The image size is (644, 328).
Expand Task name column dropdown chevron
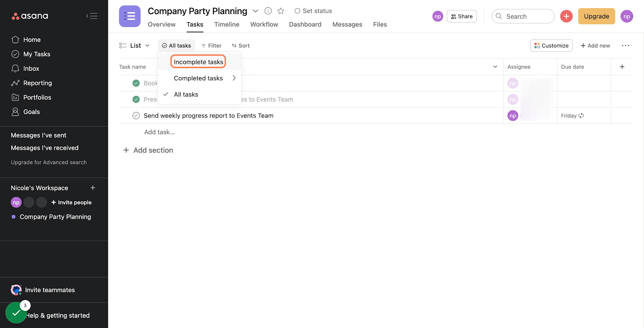pyautogui.click(x=495, y=67)
